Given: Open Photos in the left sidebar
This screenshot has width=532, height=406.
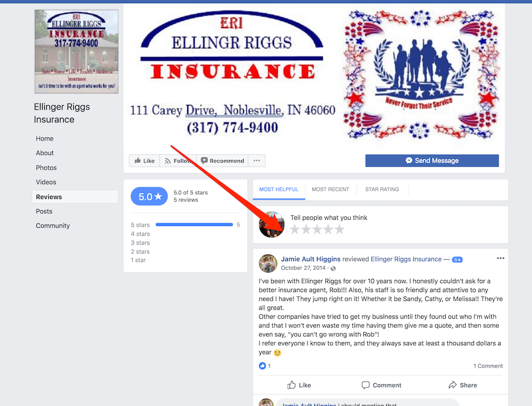Looking at the screenshot, I should click(46, 168).
